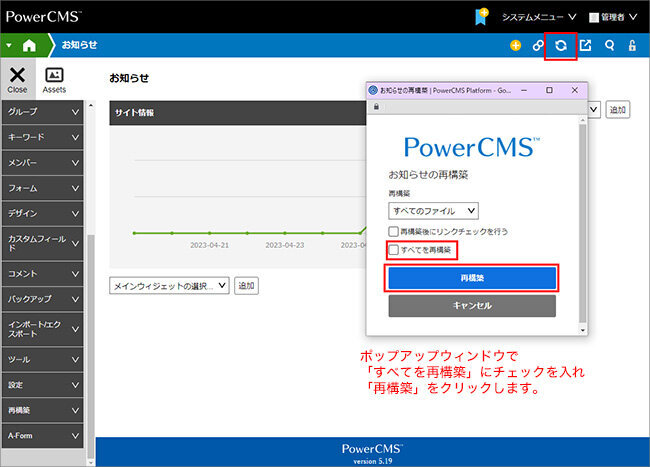Viewport: 650px width, 467px height.
Task: Expand the カスタムフィールド sidebar menu
Action: (x=42, y=244)
